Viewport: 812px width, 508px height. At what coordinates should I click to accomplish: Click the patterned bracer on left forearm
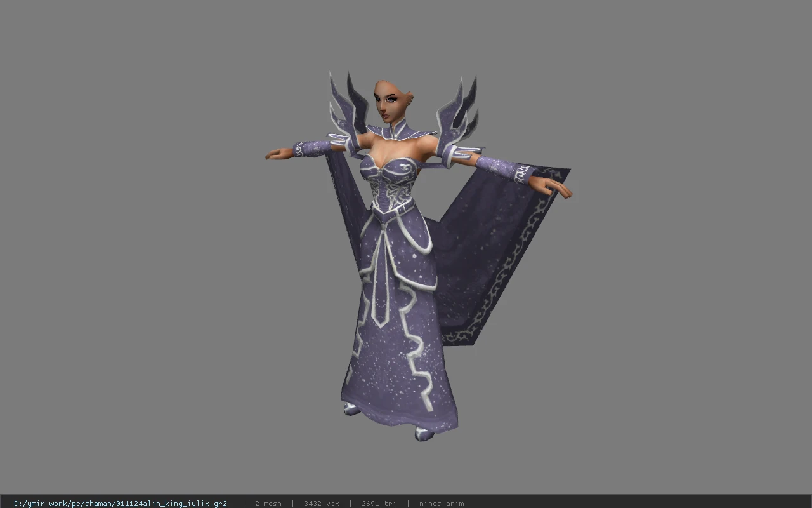[311, 149]
